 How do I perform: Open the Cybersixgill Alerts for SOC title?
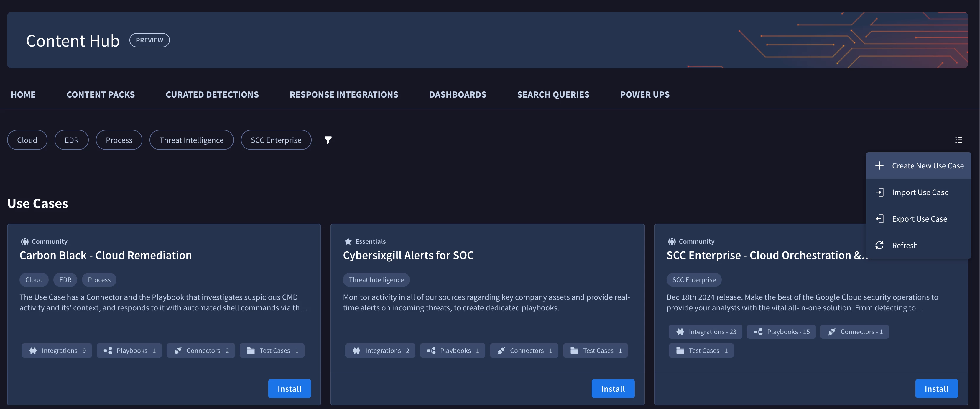tap(408, 255)
